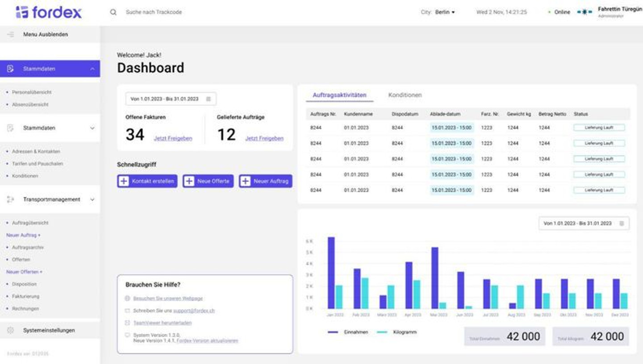Click the search magnifier icon
This screenshot has height=364, width=643.
tap(113, 12)
